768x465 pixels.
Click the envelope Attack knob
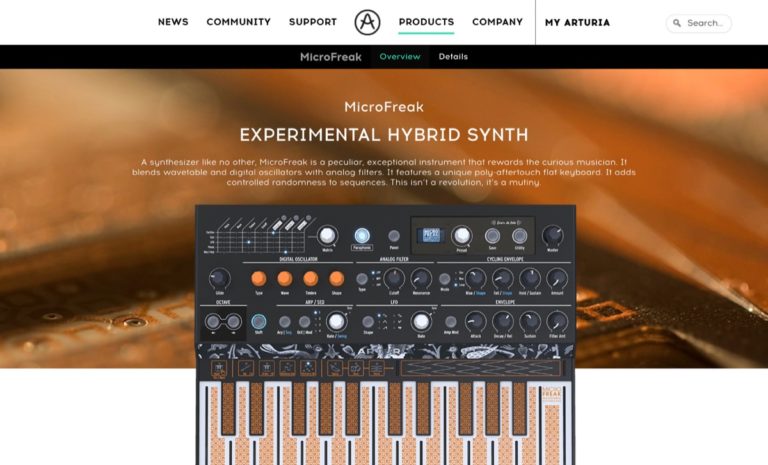pos(475,321)
